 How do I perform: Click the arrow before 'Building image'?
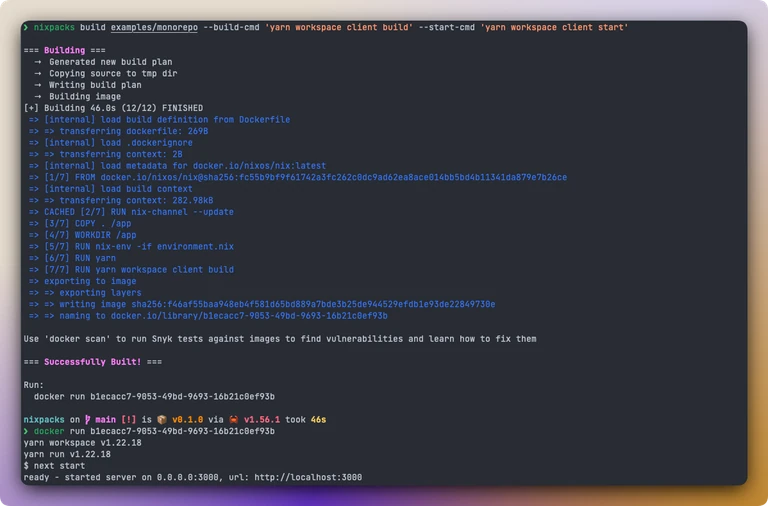38,96
